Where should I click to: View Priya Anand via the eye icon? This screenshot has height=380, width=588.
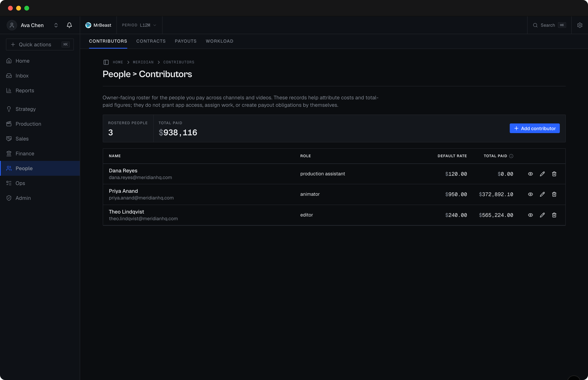(x=530, y=194)
